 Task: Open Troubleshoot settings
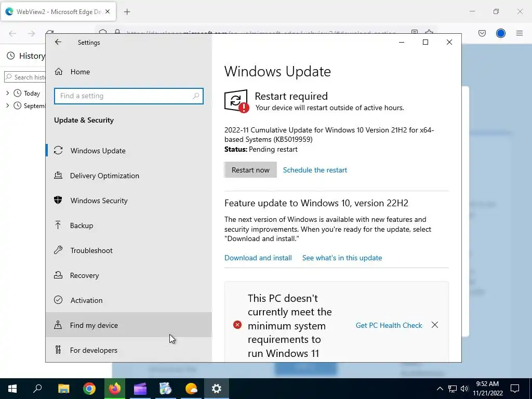click(x=129, y=250)
